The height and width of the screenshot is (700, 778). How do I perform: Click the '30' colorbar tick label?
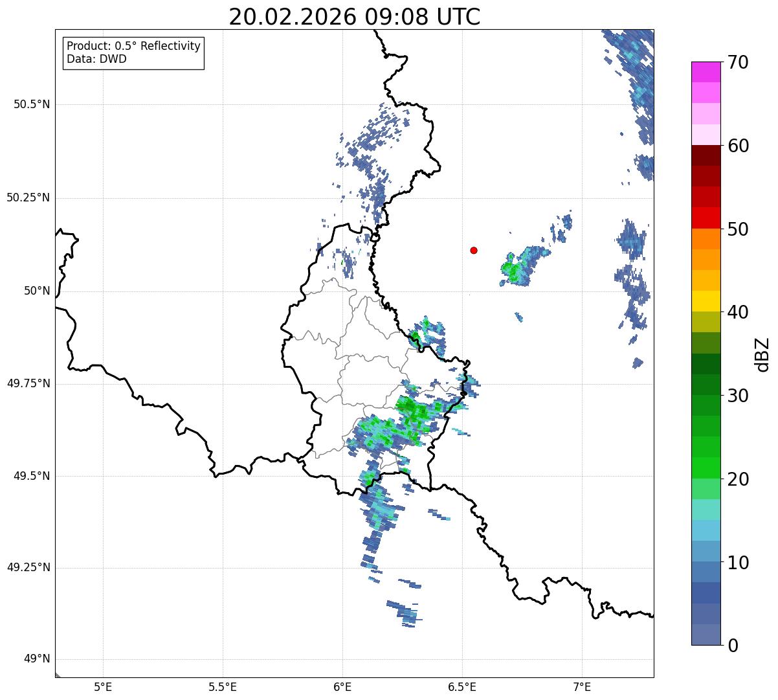pyautogui.click(x=738, y=396)
